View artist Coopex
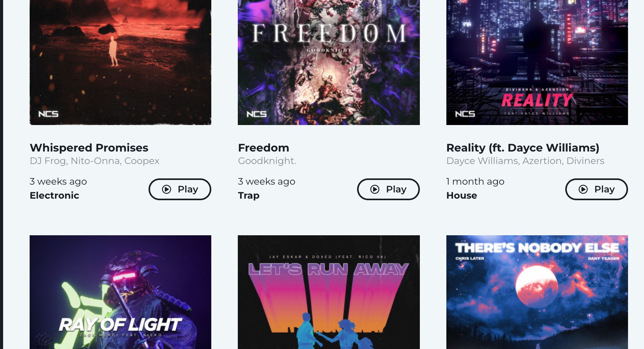 (142, 161)
